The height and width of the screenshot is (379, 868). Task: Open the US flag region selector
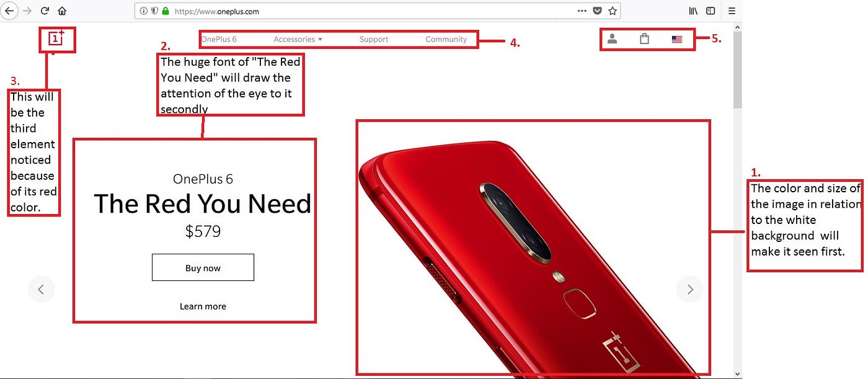677,39
